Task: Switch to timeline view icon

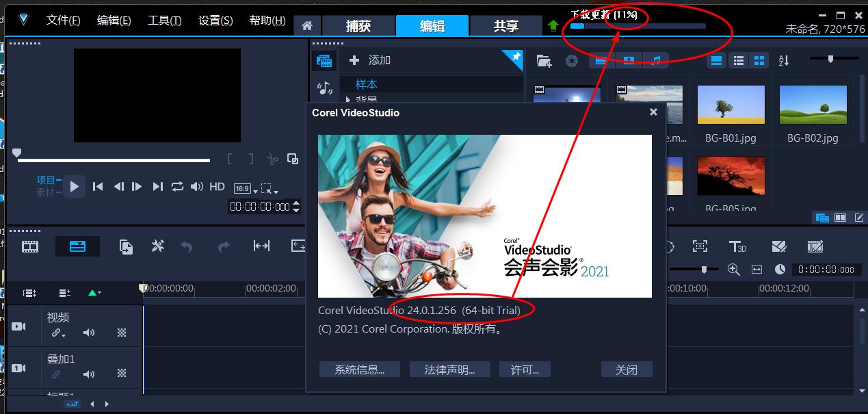Action: 77,246
